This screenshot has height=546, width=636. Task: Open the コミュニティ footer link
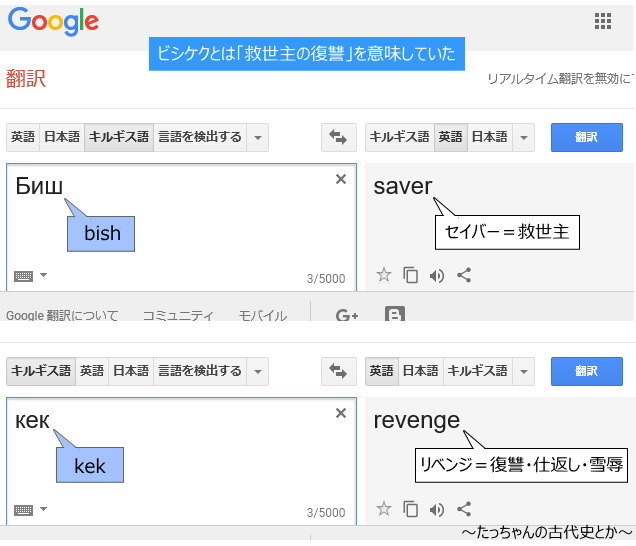(x=178, y=315)
